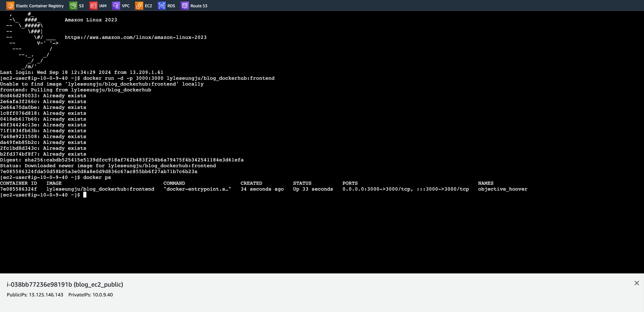Open the EC2 text shortcut
The width and height of the screenshot is (644, 312).
pos(148,6)
